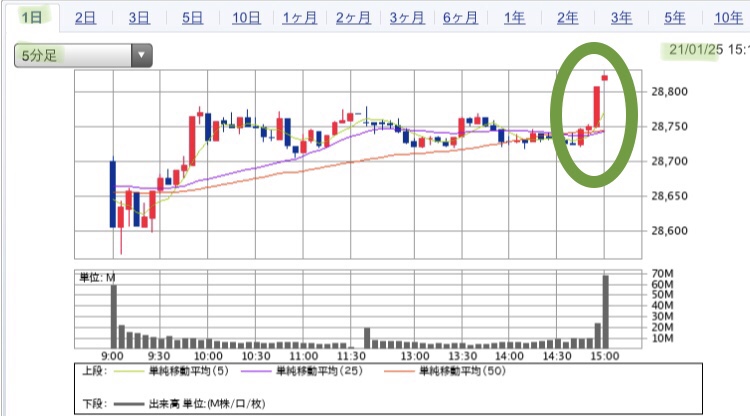
Task: Click the 28,650 price axis label
Action: (669, 196)
